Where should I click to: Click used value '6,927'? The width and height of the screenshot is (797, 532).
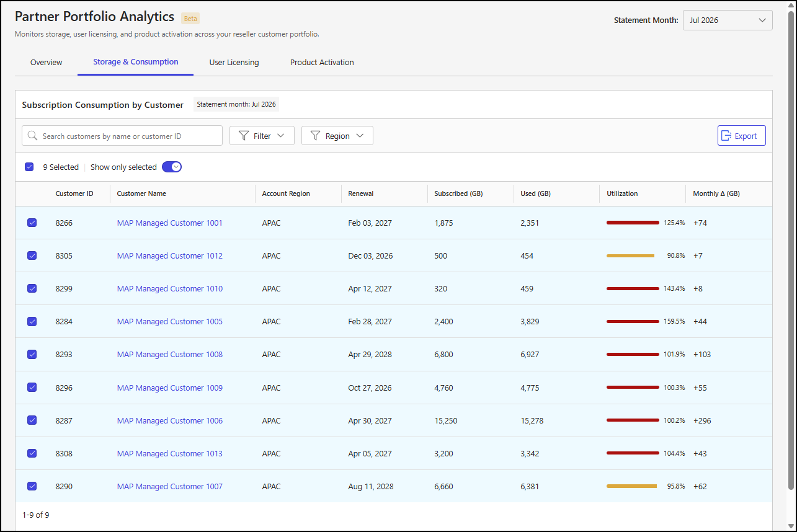tap(530, 354)
